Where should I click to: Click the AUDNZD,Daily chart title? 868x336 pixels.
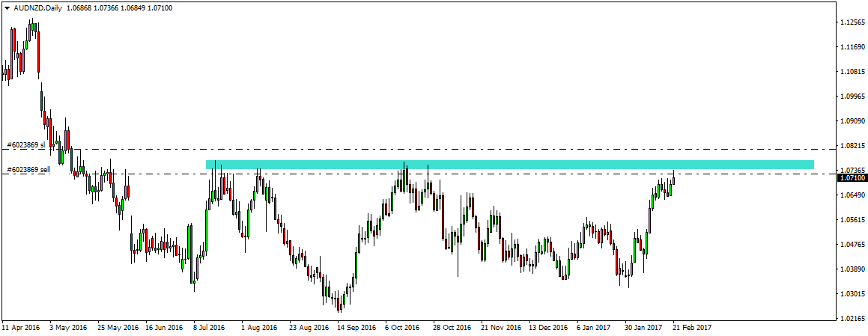coord(36,8)
